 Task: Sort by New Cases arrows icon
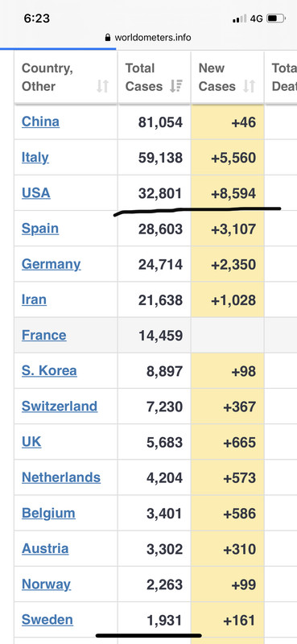pyautogui.click(x=250, y=86)
